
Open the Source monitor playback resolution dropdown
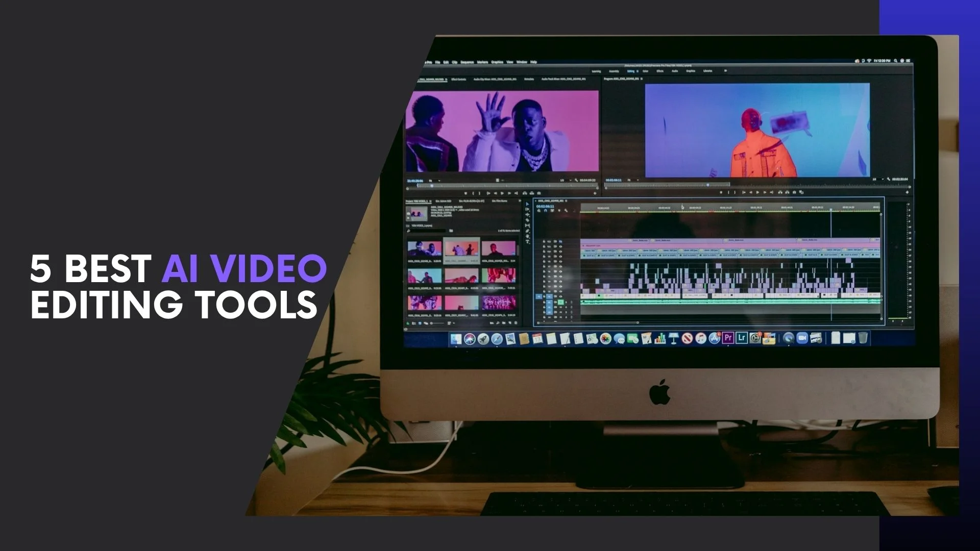click(565, 180)
